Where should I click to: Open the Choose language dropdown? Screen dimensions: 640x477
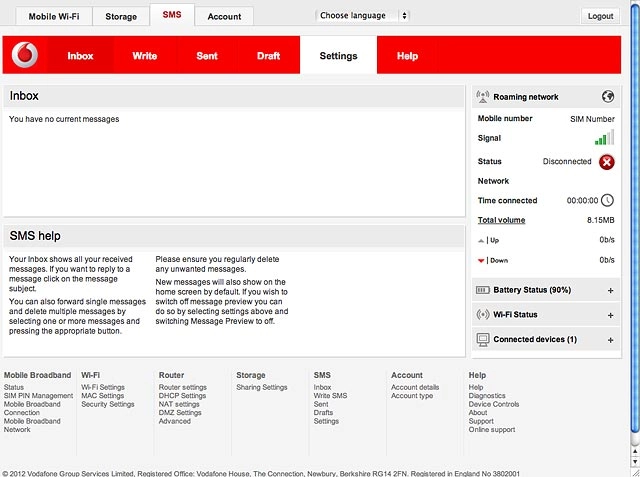362,16
